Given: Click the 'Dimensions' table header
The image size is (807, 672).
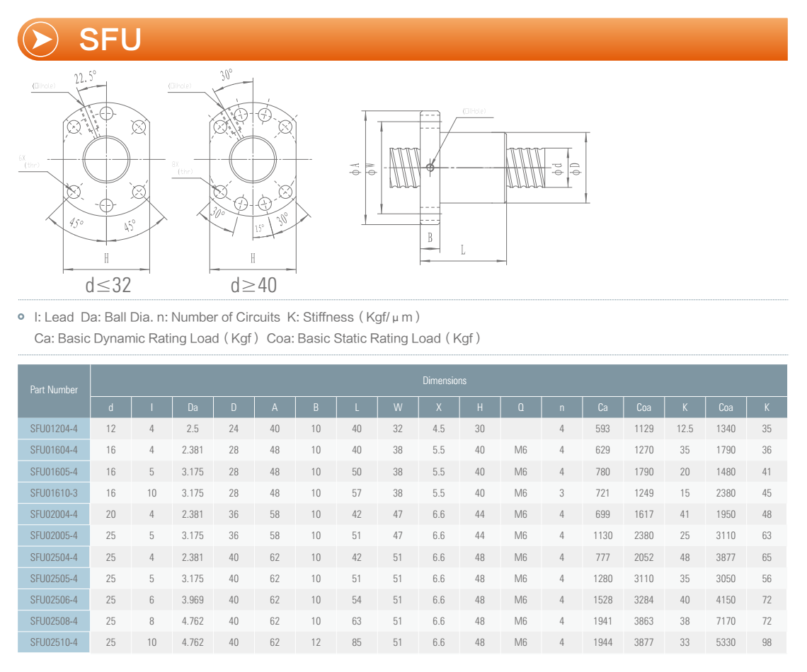Looking at the screenshot, I should coord(445,381).
